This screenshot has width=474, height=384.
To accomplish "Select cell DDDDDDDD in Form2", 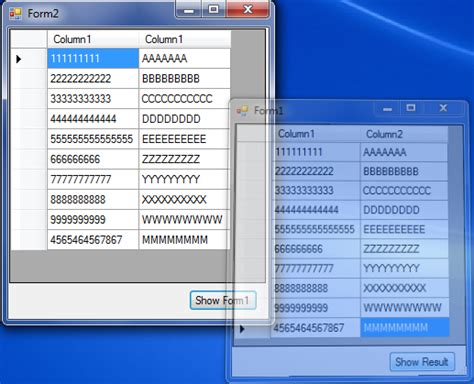I will coord(184,119).
